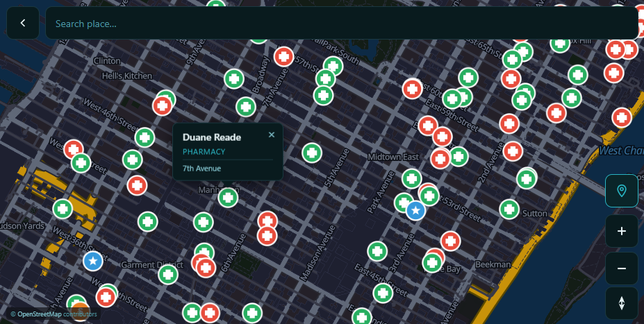
Task: Zoom out with the minus button
Action: coord(621,268)
